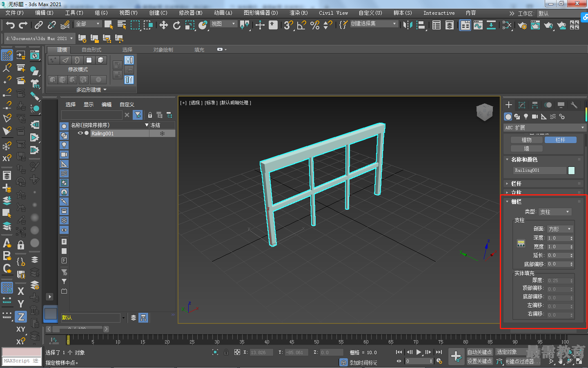
Task: Increase the 深度 depth spinner
Action: pyautogui.click(x=571, y=237)
